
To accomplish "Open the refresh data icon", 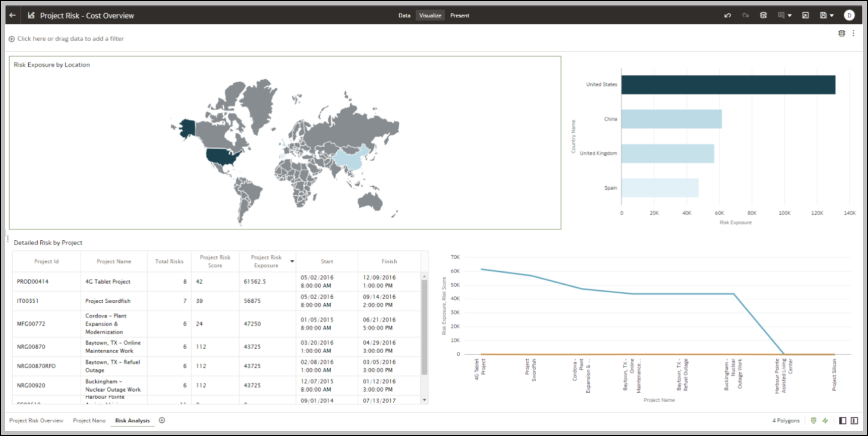I will coord(764,15).
